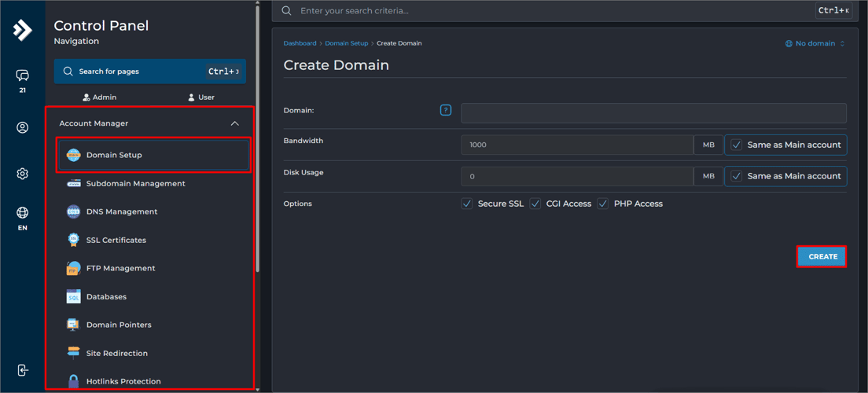
Task: Click the Dashboard breadcrumb link
Action: coord(300,44)
